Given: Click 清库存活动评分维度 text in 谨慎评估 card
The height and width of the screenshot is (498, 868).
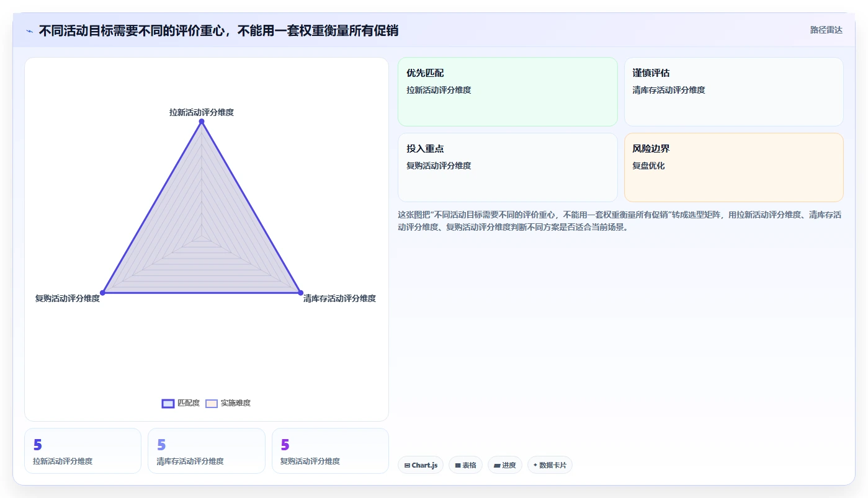Looking at the screenshot, I should point(669,90).
